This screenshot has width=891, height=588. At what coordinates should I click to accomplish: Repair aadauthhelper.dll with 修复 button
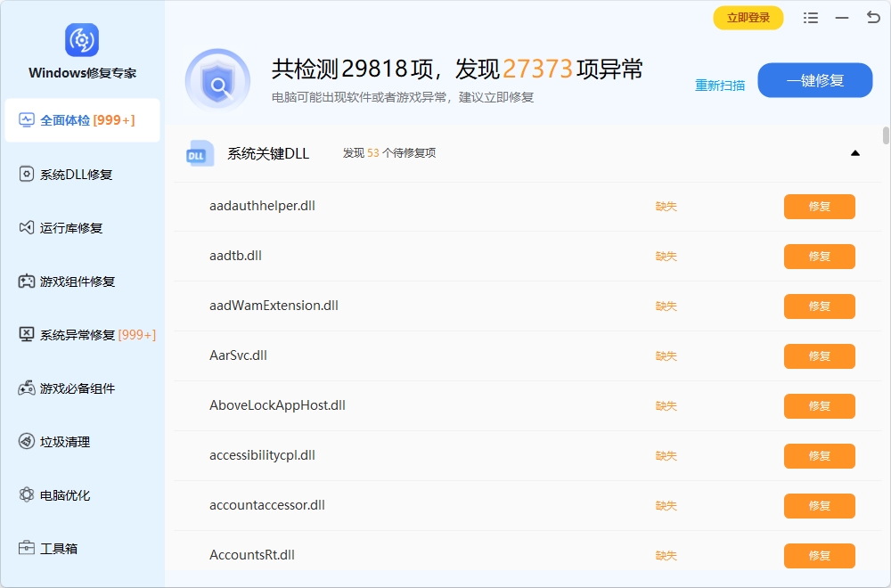pyautogui.click(x=819, y=207)
